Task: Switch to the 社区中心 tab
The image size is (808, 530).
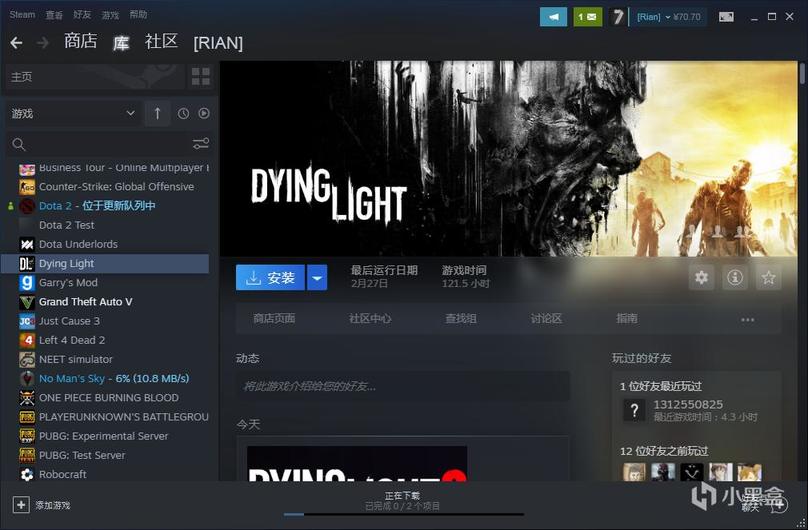Action: click(x=370, y=319)
